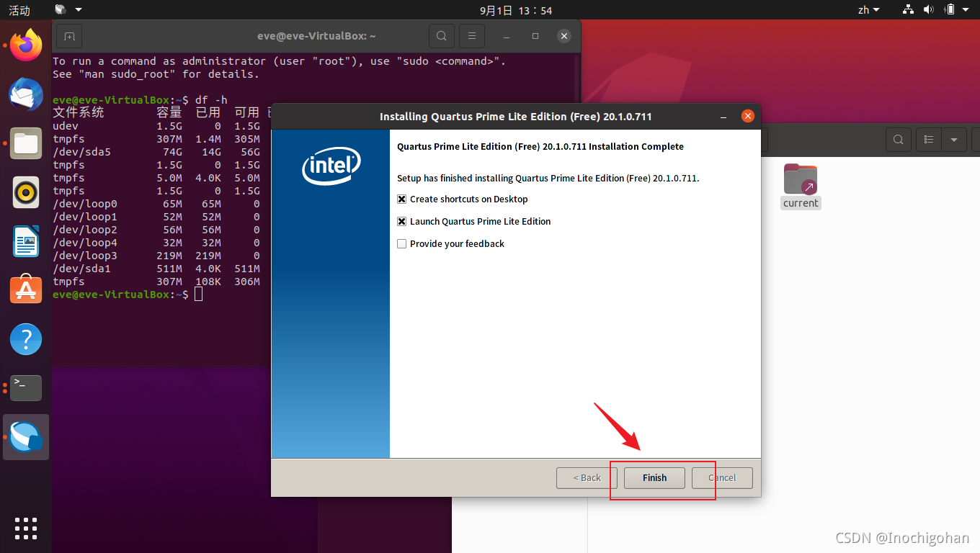Open the clock calendar in top bar

[516, 10]
